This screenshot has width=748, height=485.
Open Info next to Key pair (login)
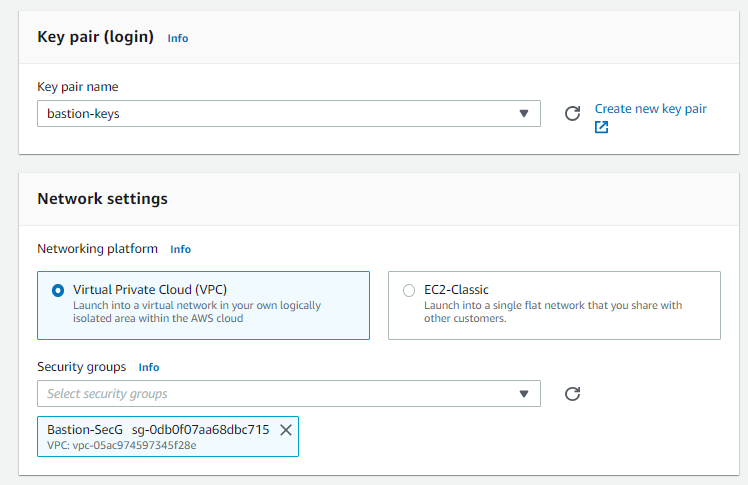click(178, 38)
